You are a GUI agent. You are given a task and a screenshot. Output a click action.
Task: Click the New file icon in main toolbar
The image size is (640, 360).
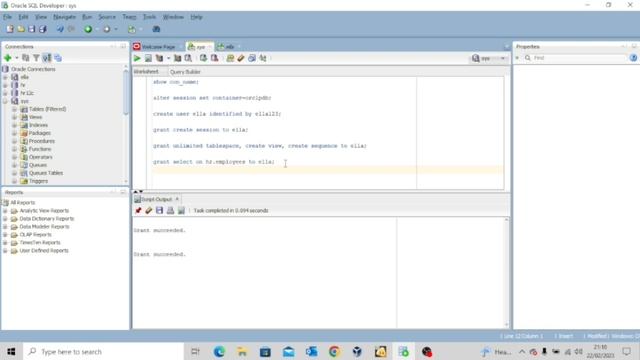[x=10, y=29]
